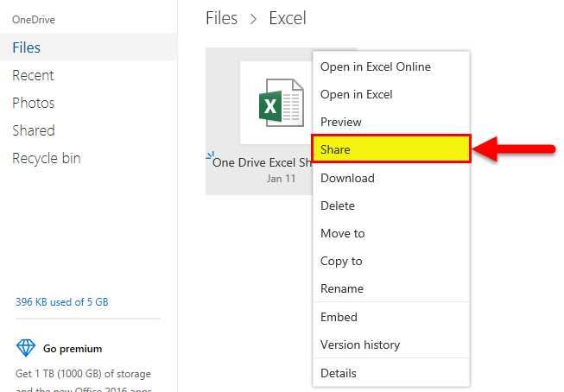Viewport: 564px width, 392px height.
Task: Choose Open in Excel menu entry
Action: coord(356,94)
